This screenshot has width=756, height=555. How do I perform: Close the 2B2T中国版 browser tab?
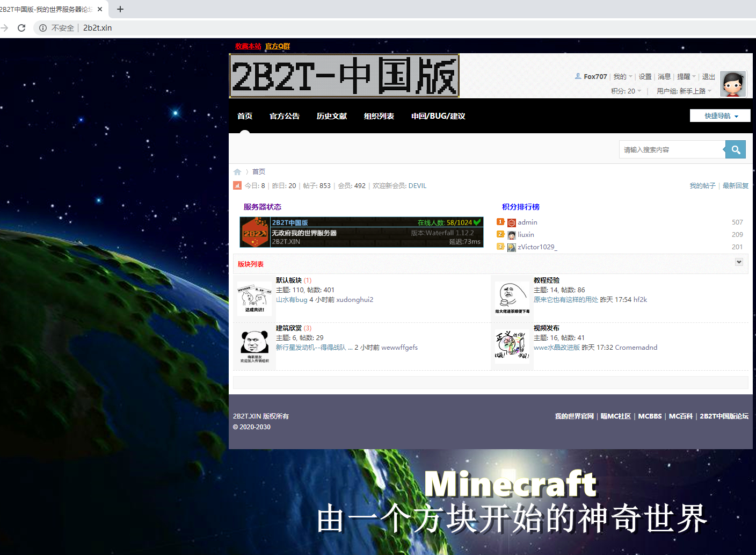pos(100,9)
